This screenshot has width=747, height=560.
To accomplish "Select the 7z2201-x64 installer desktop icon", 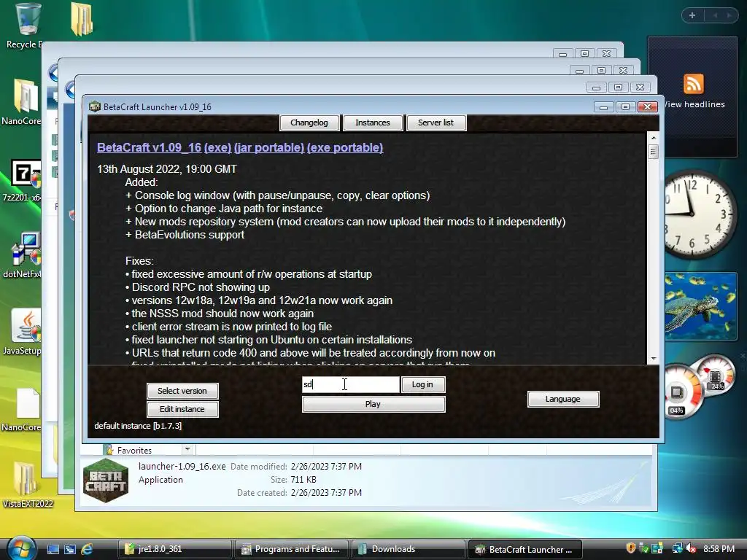I will click(23, 180).
